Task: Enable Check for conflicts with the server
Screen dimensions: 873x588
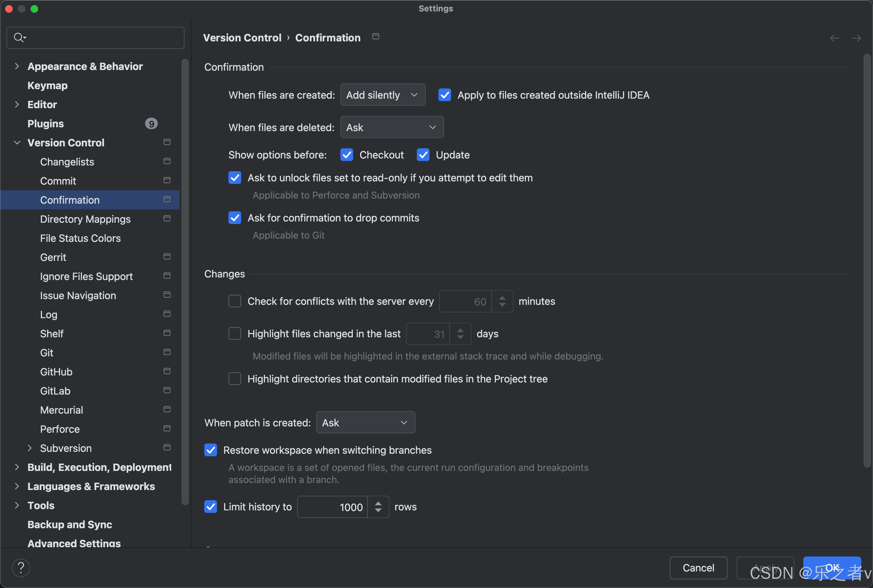Action: point(235,301)
